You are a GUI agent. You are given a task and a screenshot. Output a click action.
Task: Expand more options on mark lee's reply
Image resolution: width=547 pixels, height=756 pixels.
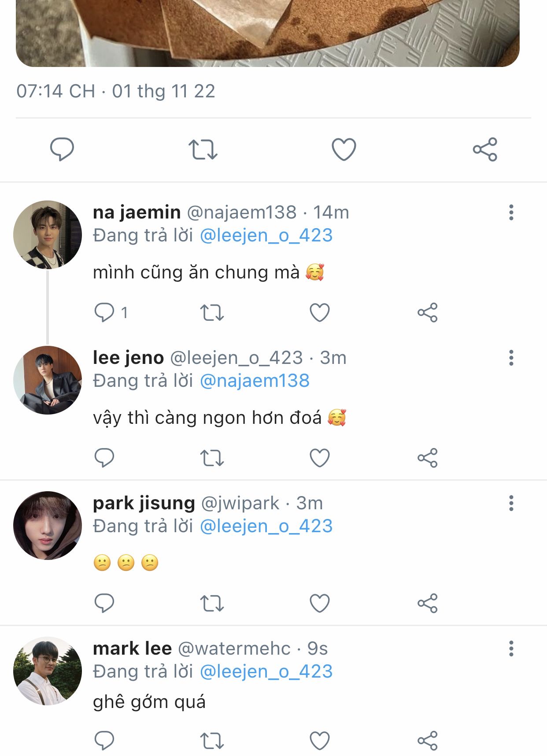pyautogui.click(x=511, y=649)
